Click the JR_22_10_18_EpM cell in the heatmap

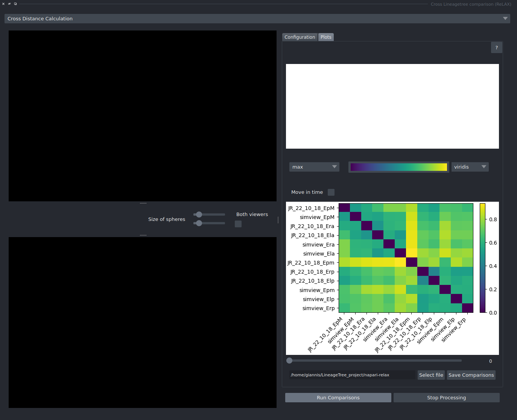(344, 208)
